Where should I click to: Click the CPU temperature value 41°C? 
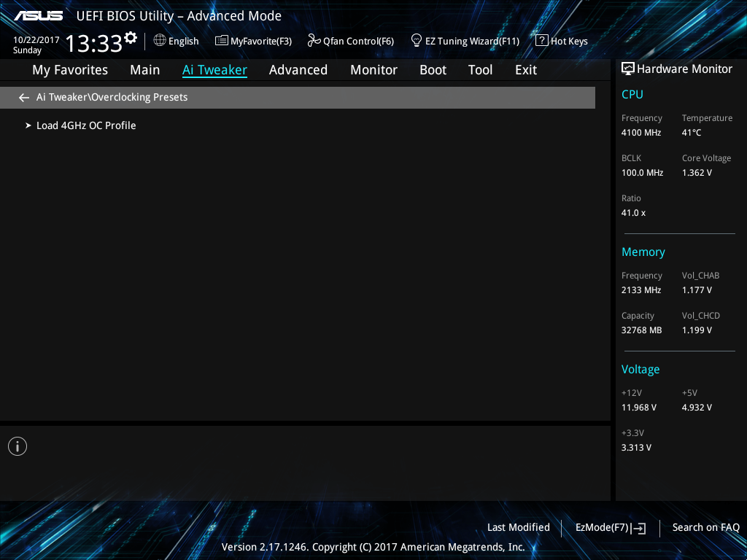coord(692,133)
